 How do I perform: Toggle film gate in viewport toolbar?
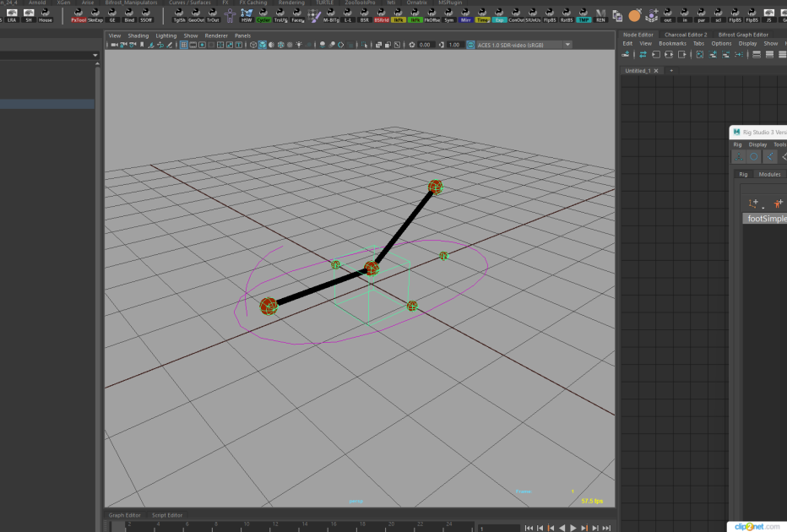click(x=193, y=45)
